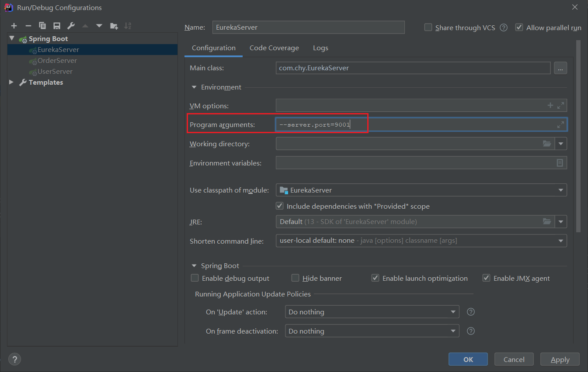Open Shorten command line dropdown
Image resolution: width=588 pixels, height=372 pixels.
[561, 241]
